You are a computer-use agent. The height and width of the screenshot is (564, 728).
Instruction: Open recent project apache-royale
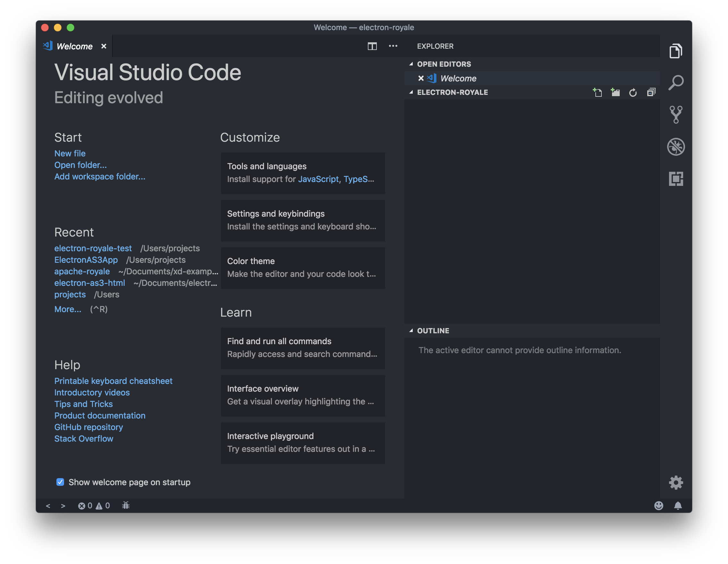point(82,272)
